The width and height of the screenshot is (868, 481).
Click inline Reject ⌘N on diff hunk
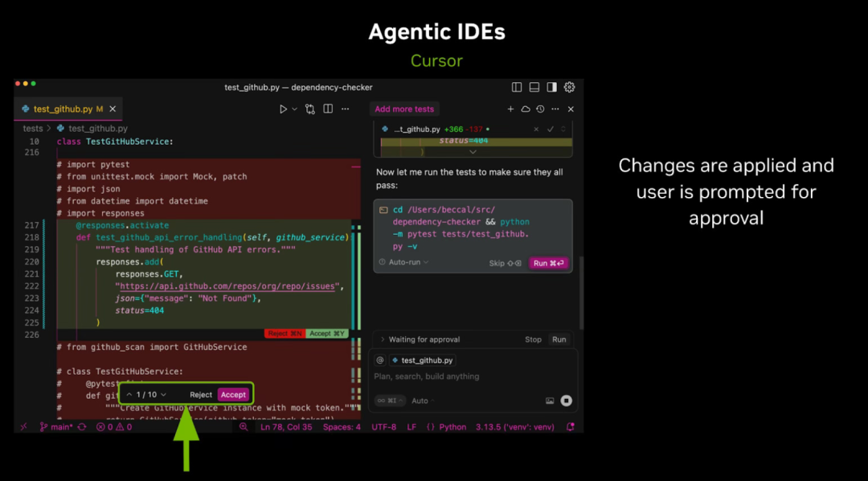pyautogui.click(x=285, y=334)
